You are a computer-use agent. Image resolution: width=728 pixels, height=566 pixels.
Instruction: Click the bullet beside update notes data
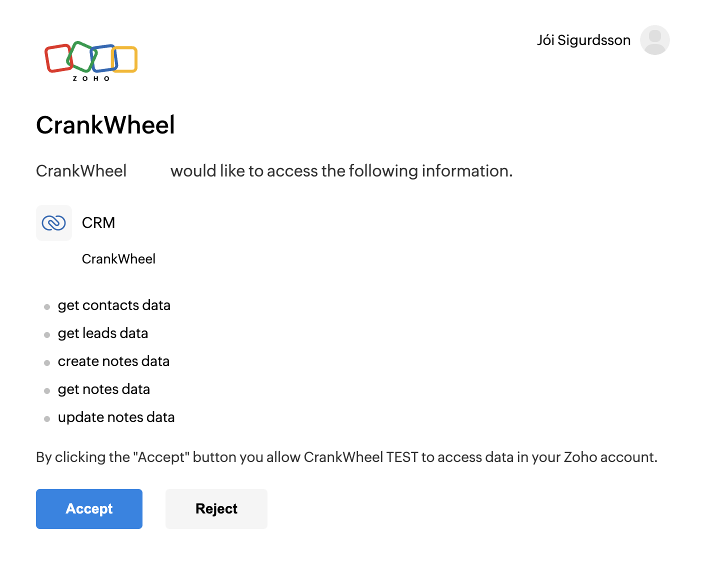[47, 419]
